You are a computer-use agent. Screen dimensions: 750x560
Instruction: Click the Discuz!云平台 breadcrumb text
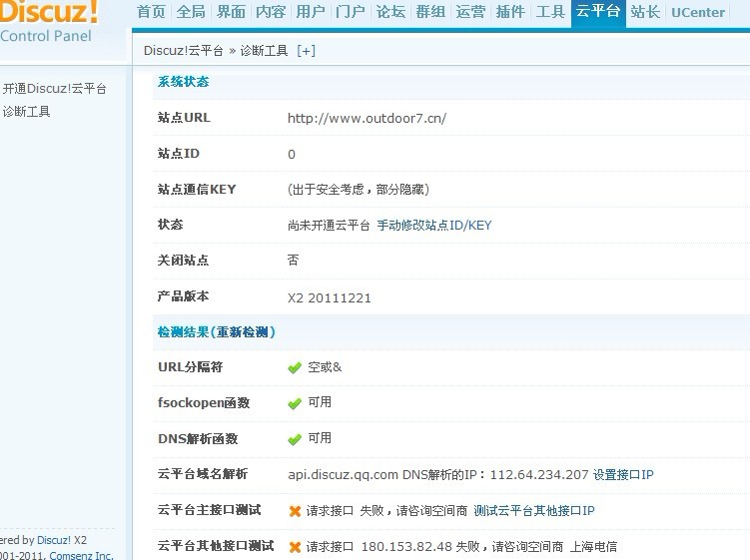coord(183,51)
